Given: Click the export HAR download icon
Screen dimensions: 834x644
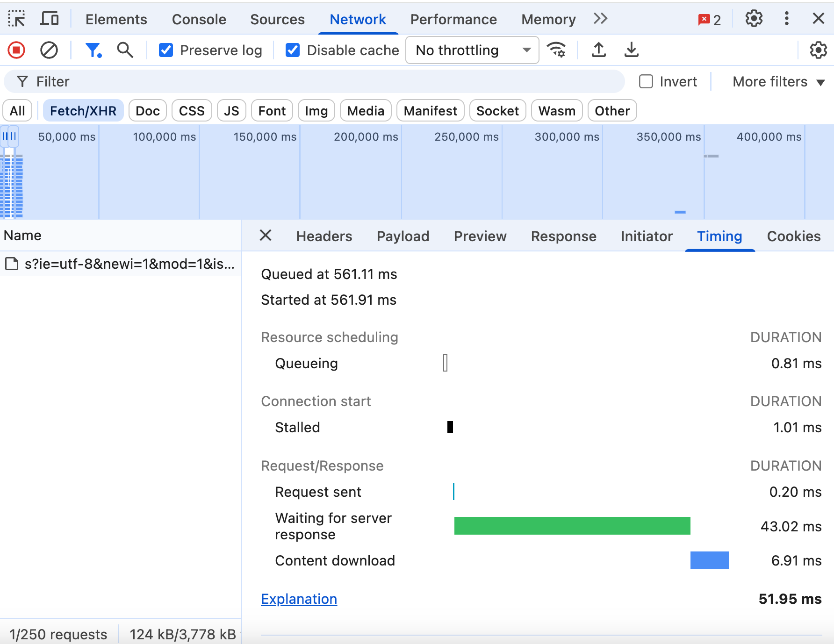Looking at the screenshot, I should tap(631, 50).
